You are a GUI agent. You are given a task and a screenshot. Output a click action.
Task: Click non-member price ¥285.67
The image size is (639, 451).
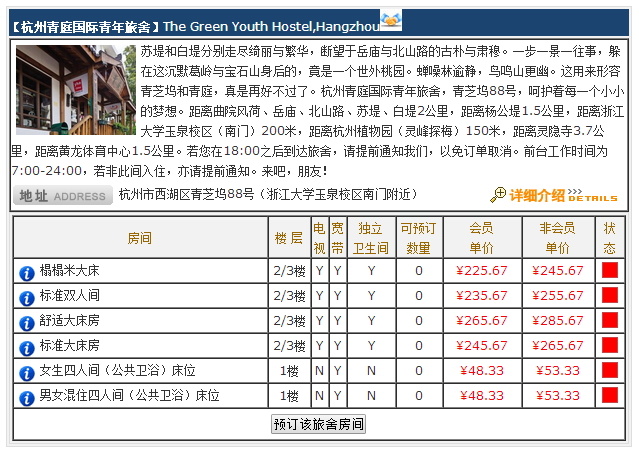click(x=557, y=321)
